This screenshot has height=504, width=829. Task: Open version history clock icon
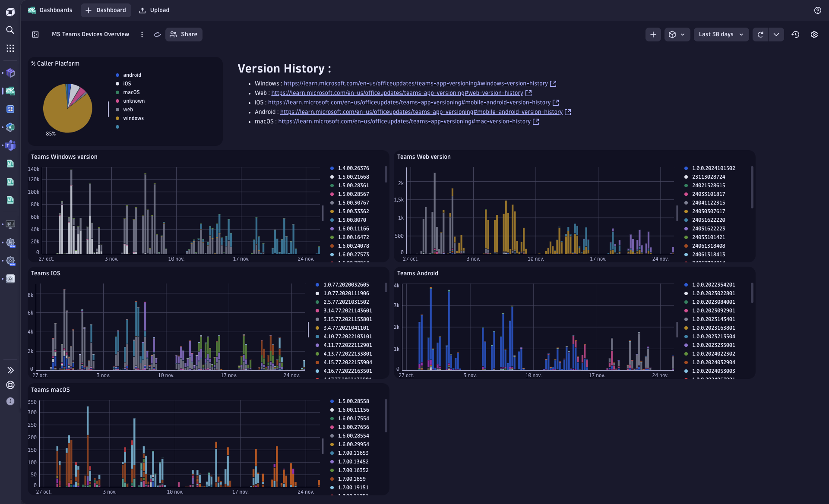click(795, 35)
